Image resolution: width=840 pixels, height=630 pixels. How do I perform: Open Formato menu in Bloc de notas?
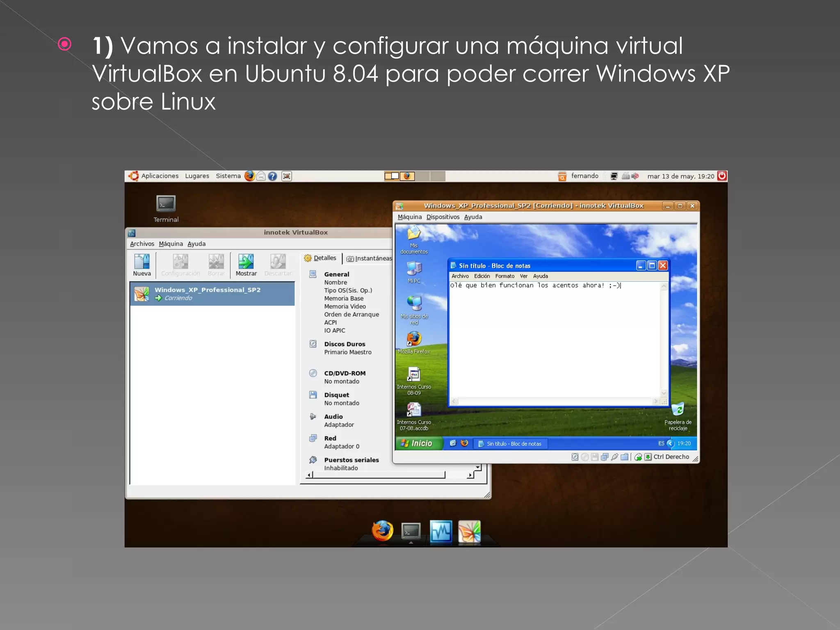pos(504,276)
